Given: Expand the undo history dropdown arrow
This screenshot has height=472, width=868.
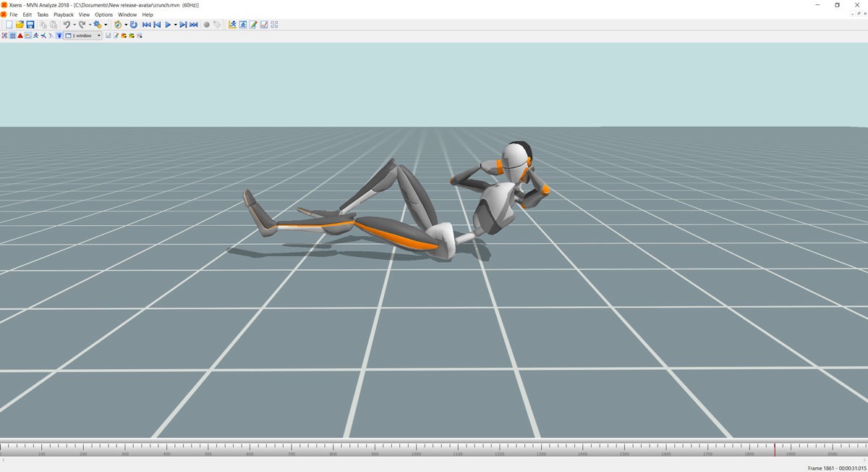Looking at the screenshot, I should [x=75, y=25].
